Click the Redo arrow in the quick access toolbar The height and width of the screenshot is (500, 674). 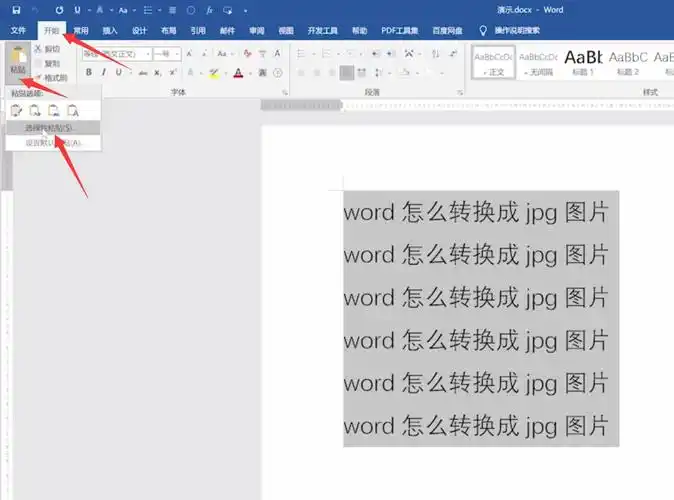(59, 10)
